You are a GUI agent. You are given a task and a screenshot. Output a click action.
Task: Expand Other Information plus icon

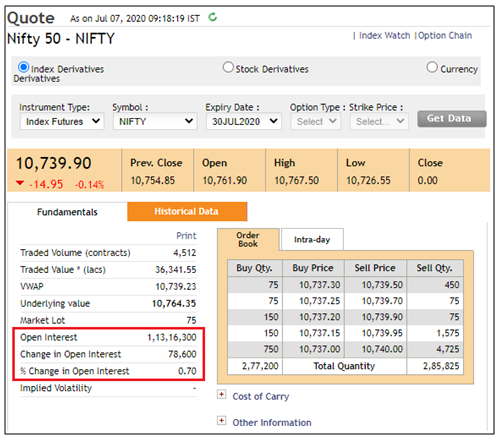pos(221,420)
